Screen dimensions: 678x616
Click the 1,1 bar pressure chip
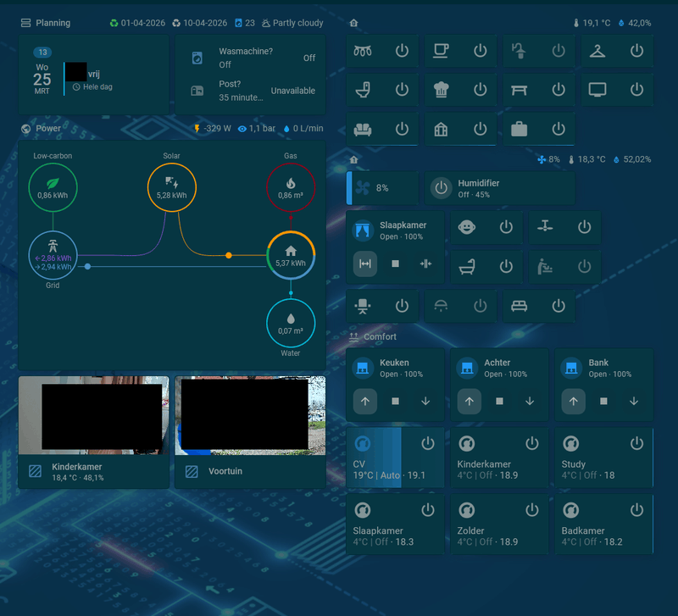tap(257, 129)
